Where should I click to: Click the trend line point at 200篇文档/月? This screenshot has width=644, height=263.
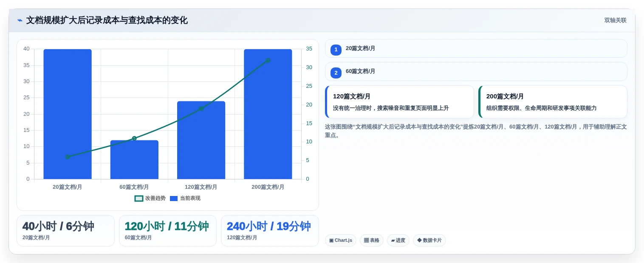tap(268, 60)
